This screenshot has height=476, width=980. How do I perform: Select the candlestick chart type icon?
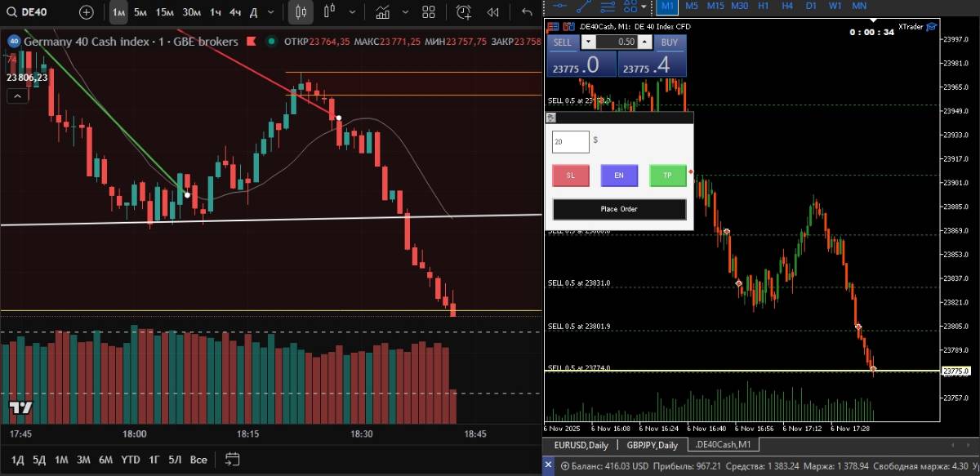pyautogui.click(x=301, y=12)
